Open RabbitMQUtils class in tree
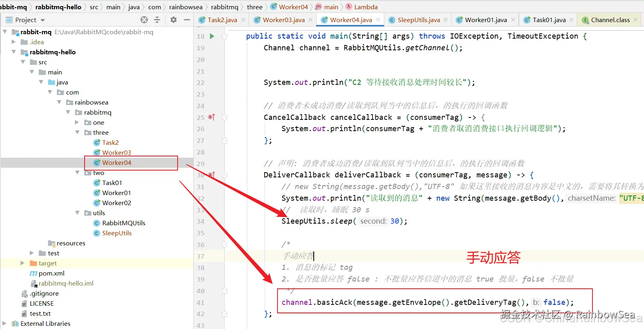This screenshot has width=644, height=329. coord(124,223)
